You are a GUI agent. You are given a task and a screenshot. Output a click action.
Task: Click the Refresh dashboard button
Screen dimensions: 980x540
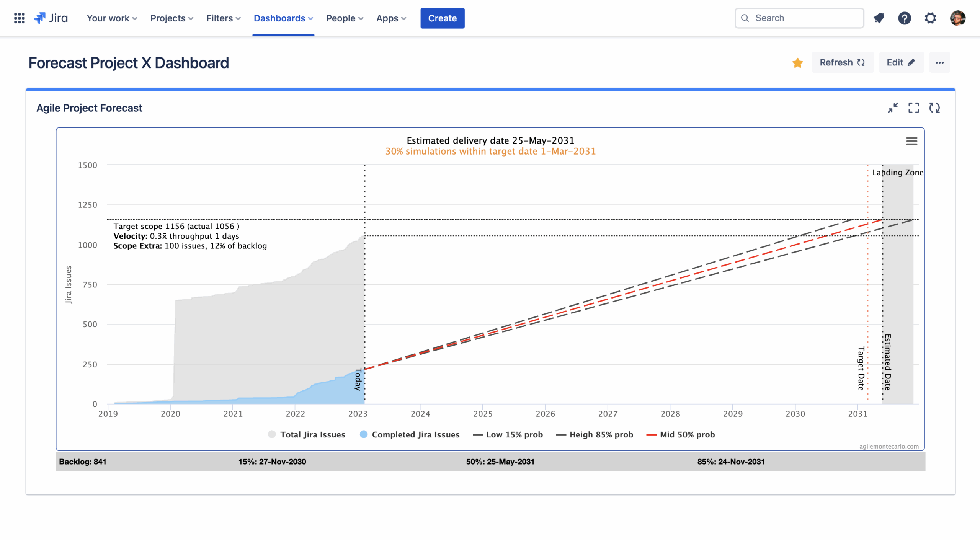(x=842, y=62)
